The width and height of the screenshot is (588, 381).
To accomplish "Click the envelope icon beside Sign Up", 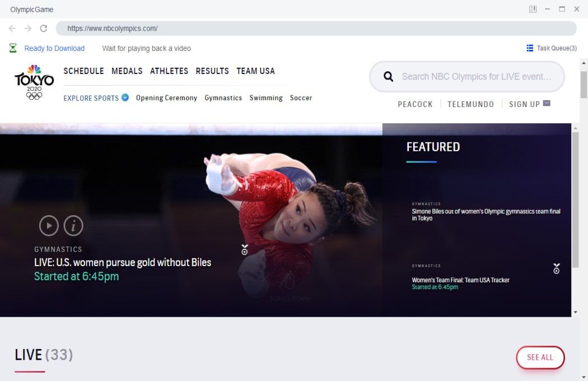I will point(547,103).
